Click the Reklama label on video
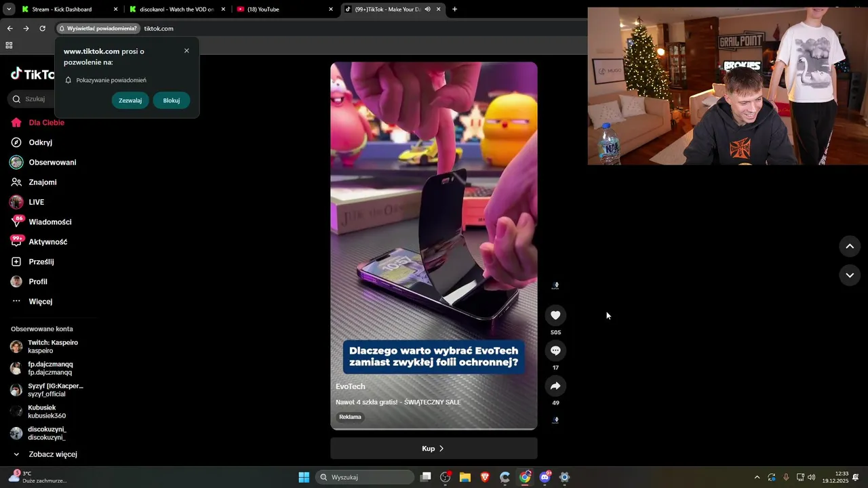 [x=350, y=417]
